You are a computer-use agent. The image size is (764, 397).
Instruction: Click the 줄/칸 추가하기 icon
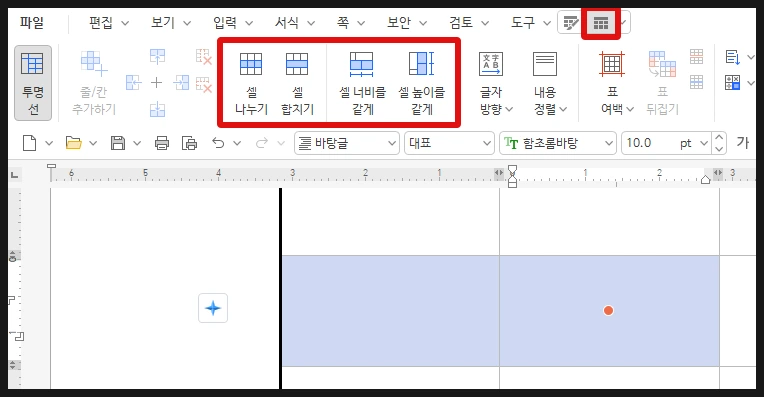tap(94, 83)
